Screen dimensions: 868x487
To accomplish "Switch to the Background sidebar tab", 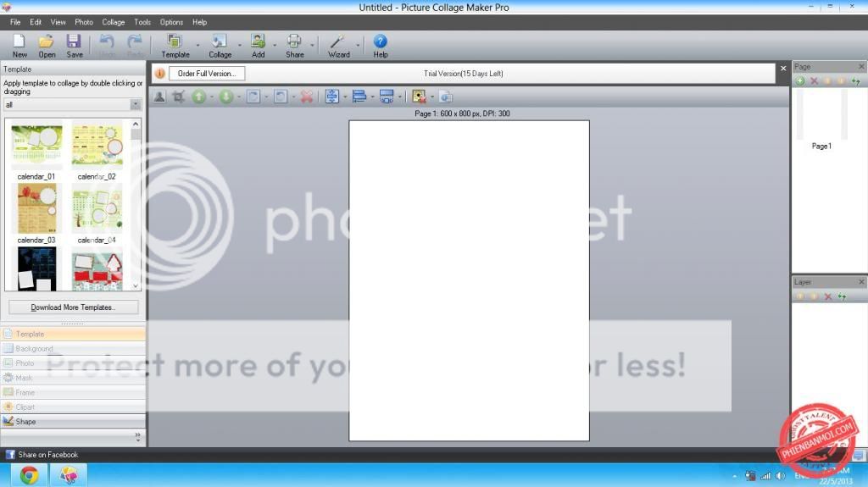I will click(x=73, y=349).
